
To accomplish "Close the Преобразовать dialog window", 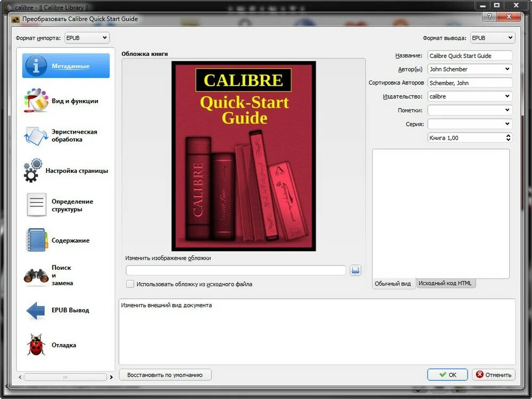I will [x=509, y=16].
